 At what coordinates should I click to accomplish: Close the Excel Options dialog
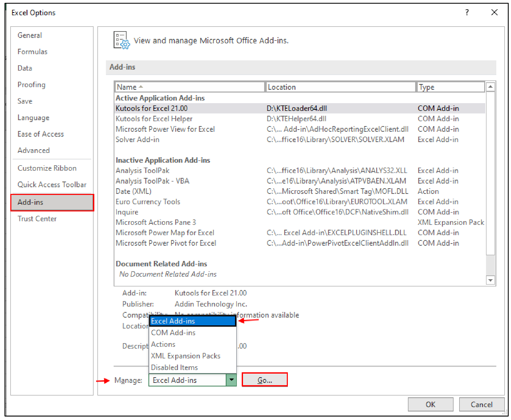pyautogui.click(x=494, y=12)
